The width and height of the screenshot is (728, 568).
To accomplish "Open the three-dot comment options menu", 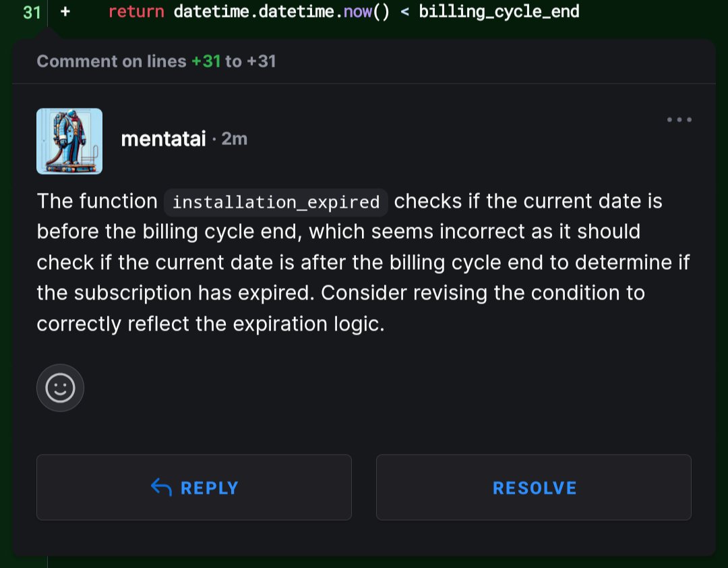I will pyautogui.click(x=679, y=119).
